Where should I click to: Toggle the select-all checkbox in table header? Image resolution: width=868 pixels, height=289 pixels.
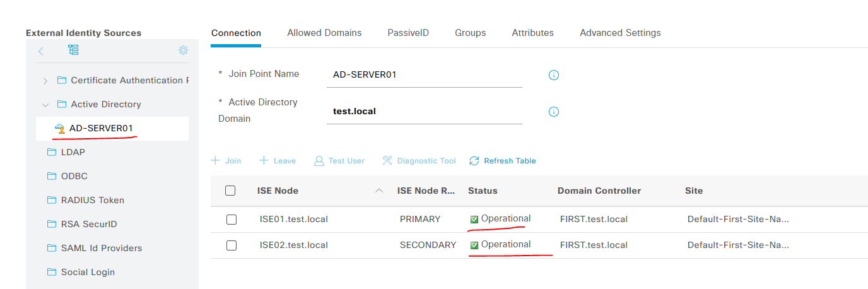[x=230, y=191]
